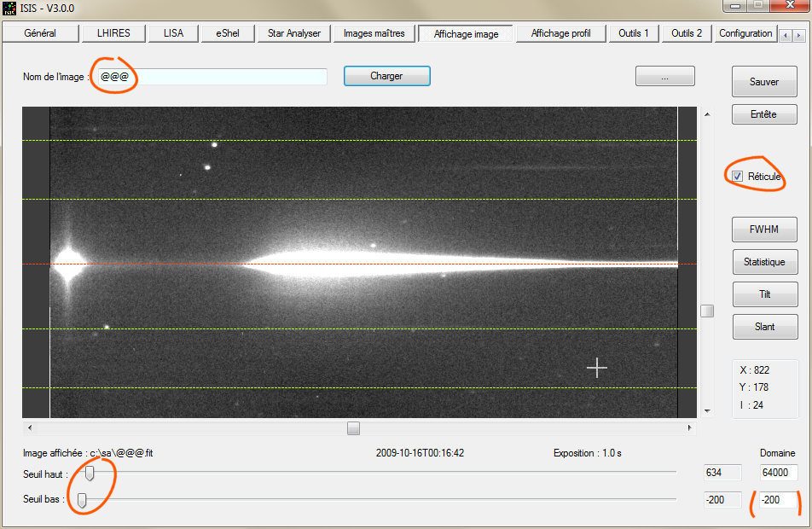Switch to the Affichage profil tab
This screenshot has width=812, height=529.
(x=560, y=33)
